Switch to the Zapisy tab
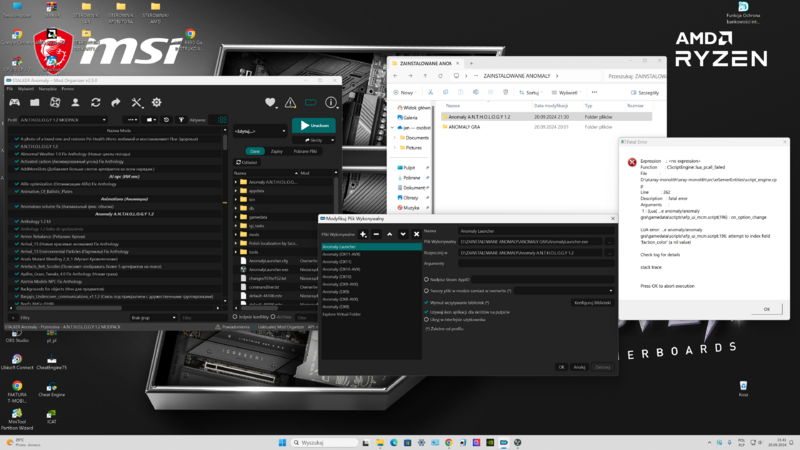800x450 pixels. tap(276, 151)
